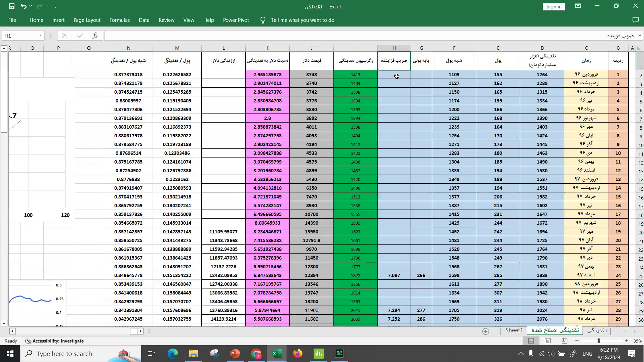This screenshot has width=644, height=362.
Task: Click the Insert Function fx icon
Action: click(x=95, y=36)
